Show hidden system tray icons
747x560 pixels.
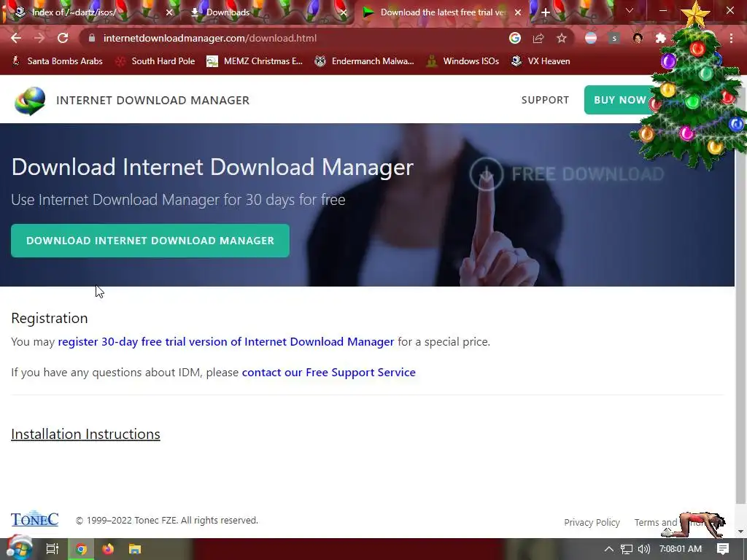tap(609, 549)
